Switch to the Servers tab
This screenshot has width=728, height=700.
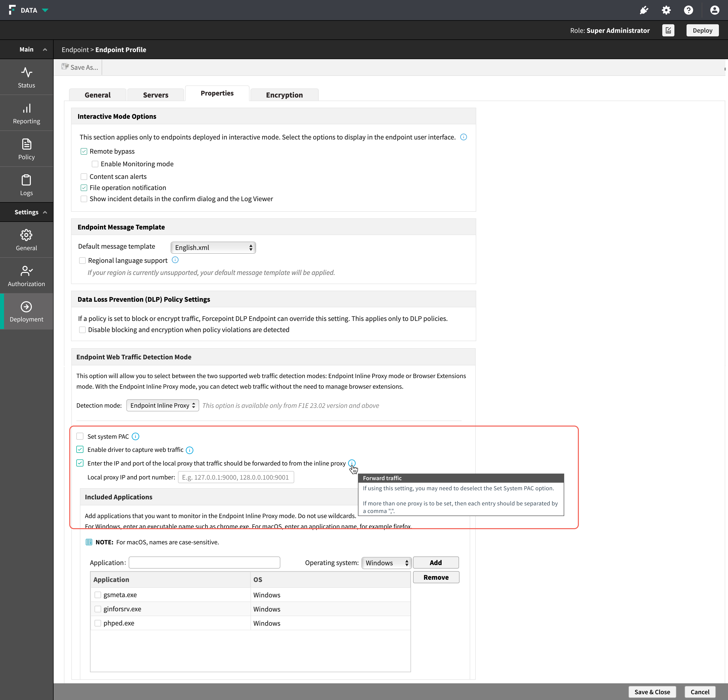coord(155,95)
